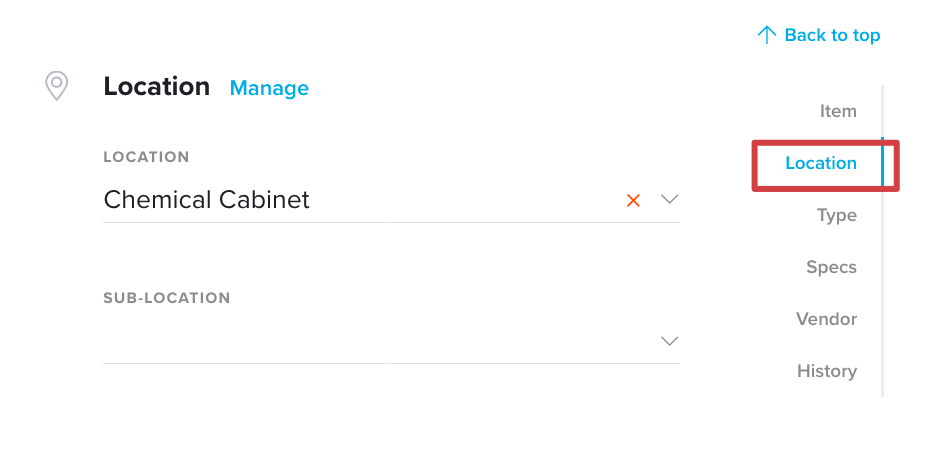The height and width of the screenshot is (476, 942).
Task: Jump to the Item section in side navigation
Action: tap(838, 111)
